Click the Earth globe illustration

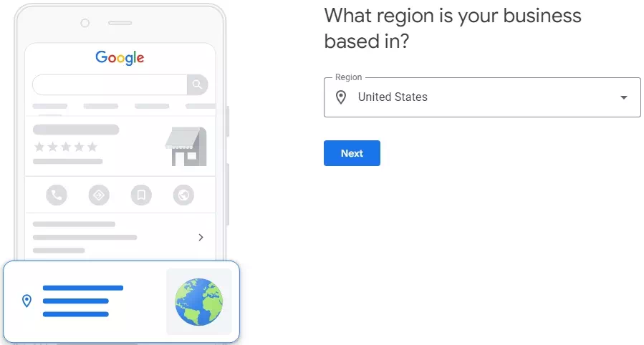coord(198,301)
